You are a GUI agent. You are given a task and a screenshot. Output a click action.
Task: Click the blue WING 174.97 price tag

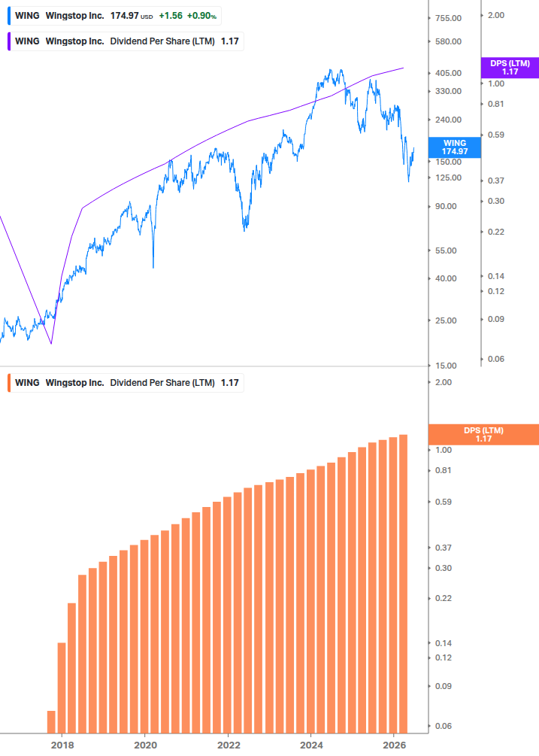(455, 147)
